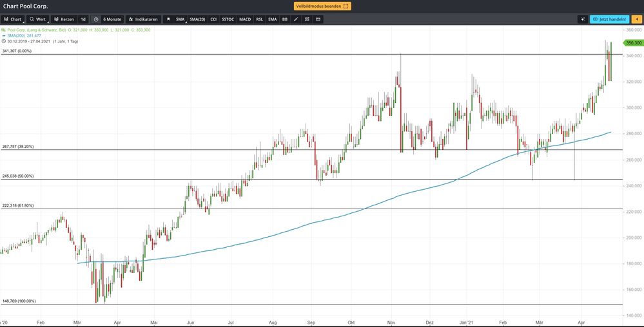This screenshot has height=327, width=644.
Task: Click the bookmark flag icon
Action: (x=168, y=19)
